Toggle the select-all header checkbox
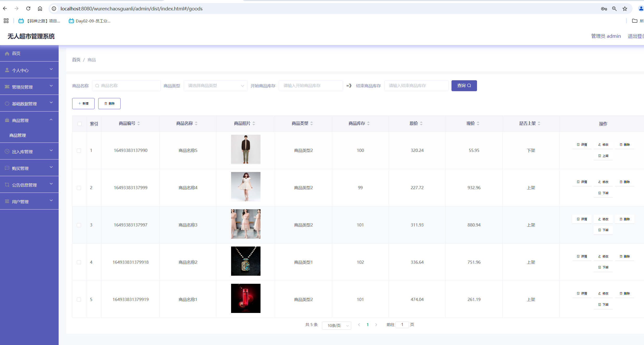This screenshot has width=644, height=345. pyautogui.click(x=79, y=124)
